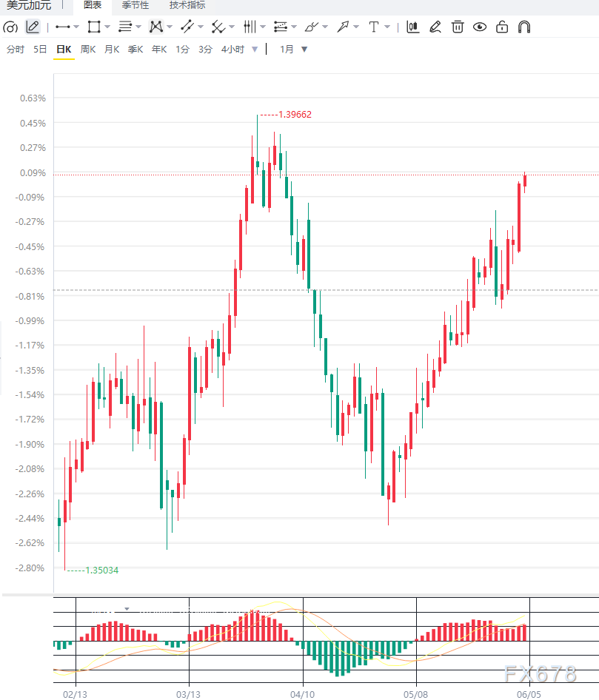Select the rectangle shape tool
599x700 pixels.
(x=94, y=27)
